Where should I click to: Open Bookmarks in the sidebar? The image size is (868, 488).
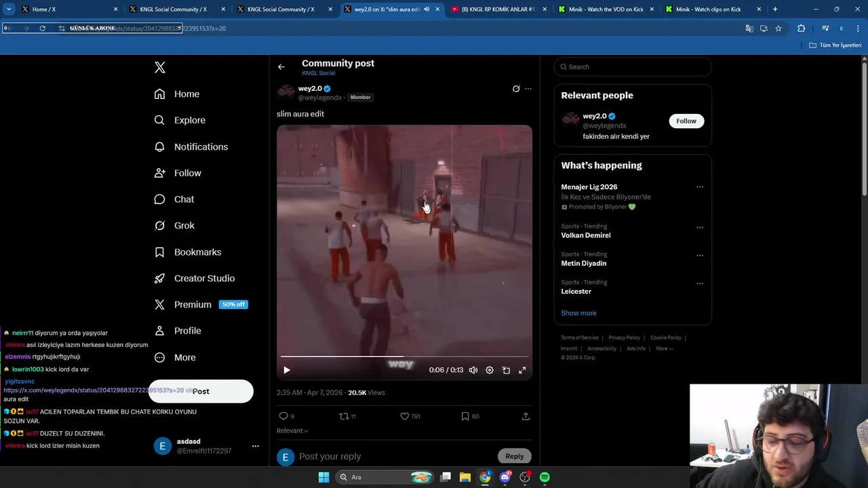pos(188,252)
